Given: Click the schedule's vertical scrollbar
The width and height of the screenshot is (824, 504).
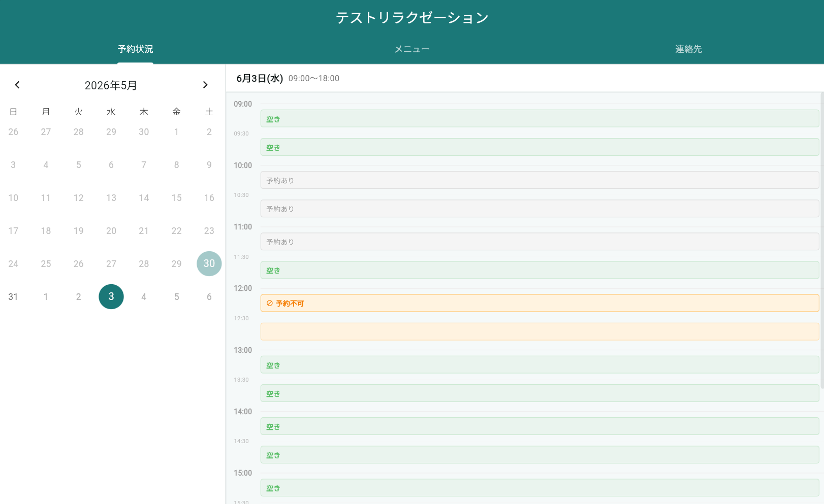Looking at the screenshot, I should pos(822,240).
